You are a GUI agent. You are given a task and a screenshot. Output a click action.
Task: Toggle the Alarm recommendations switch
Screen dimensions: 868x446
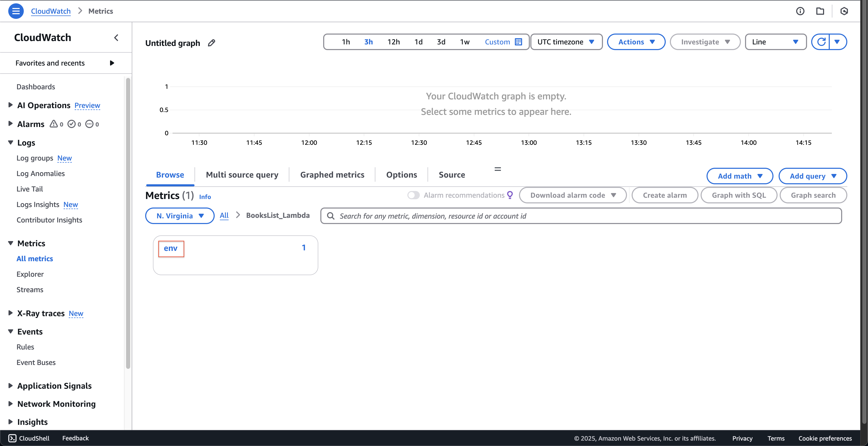pyautogui.click(x=413, y=195)
